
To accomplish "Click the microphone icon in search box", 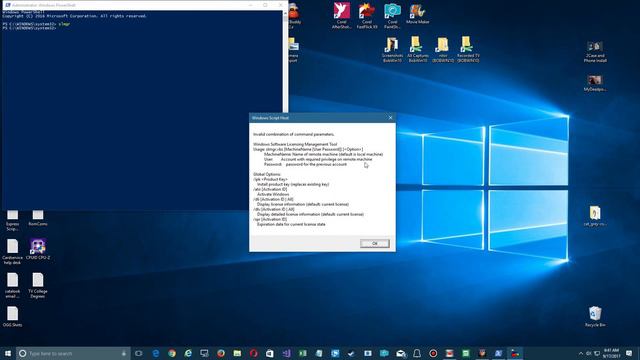I will (124, 353).
